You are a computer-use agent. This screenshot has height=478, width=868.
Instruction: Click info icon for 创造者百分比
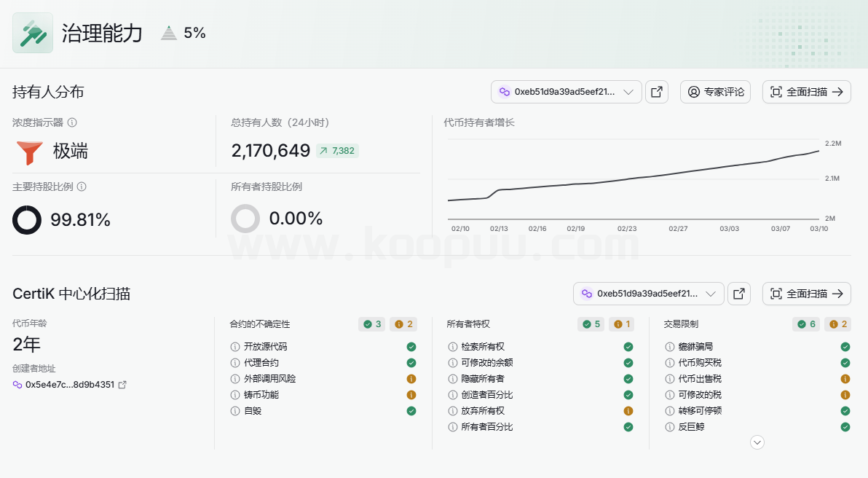[x=452, y=395]
